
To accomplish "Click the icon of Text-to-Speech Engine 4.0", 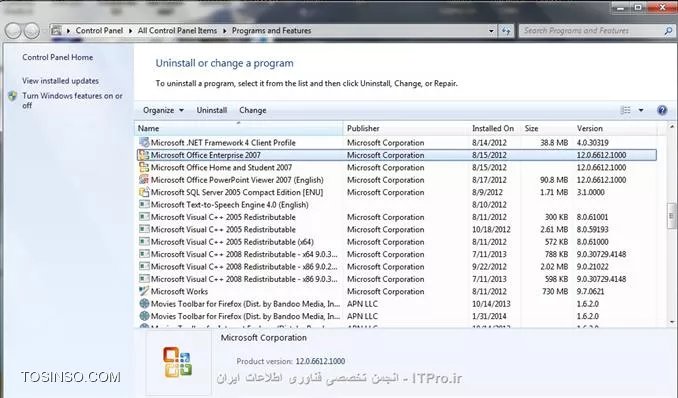I will [144, 205].
